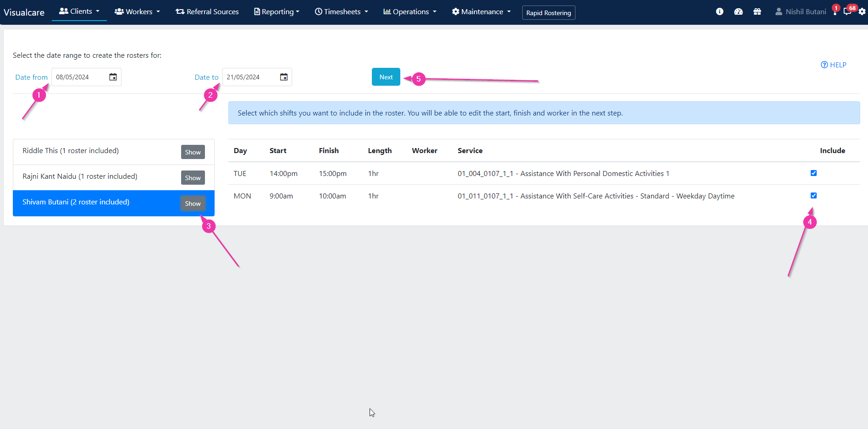The width and height of the screenshot is (868, 429).
Task: Click the Date to label
Action: 206,77
